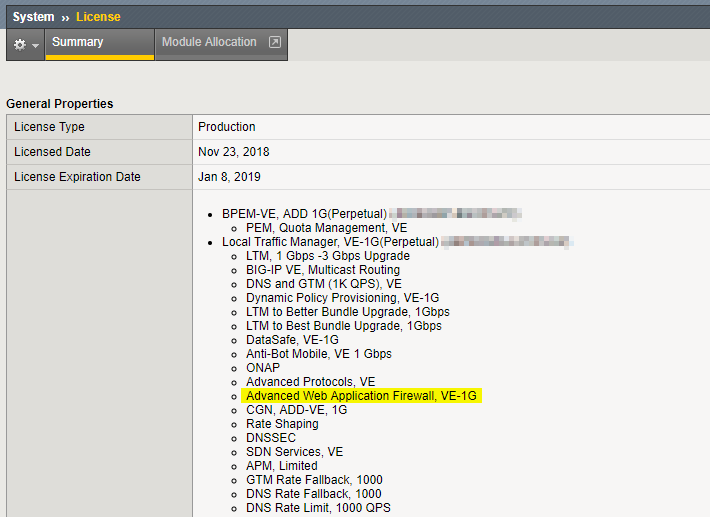Click highlighted Advanced Web Application Firewall entry
Image resolution: width=710 pixels, height=517 pixels.
363,396
